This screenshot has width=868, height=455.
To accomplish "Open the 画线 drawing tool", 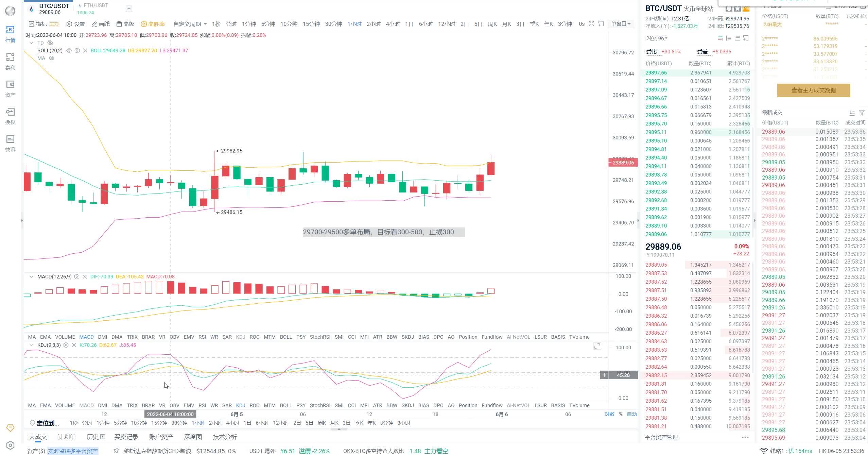I will 101,24.
